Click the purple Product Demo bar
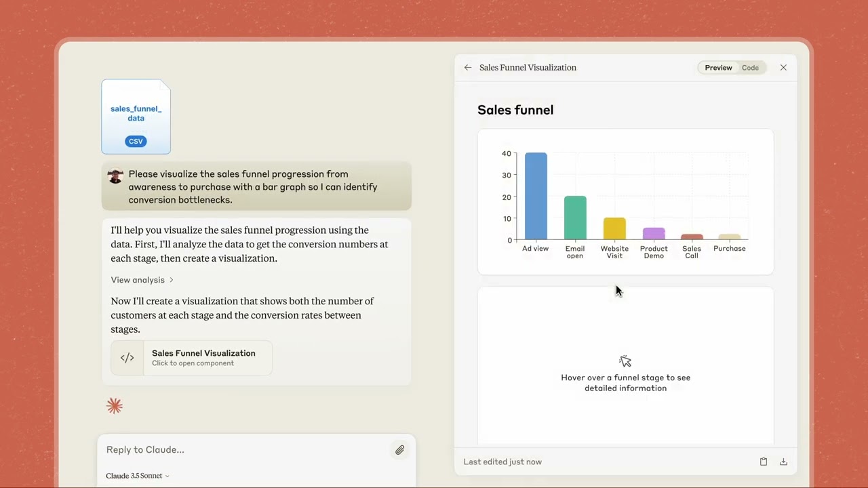868x488 pixels. (654, 234)
